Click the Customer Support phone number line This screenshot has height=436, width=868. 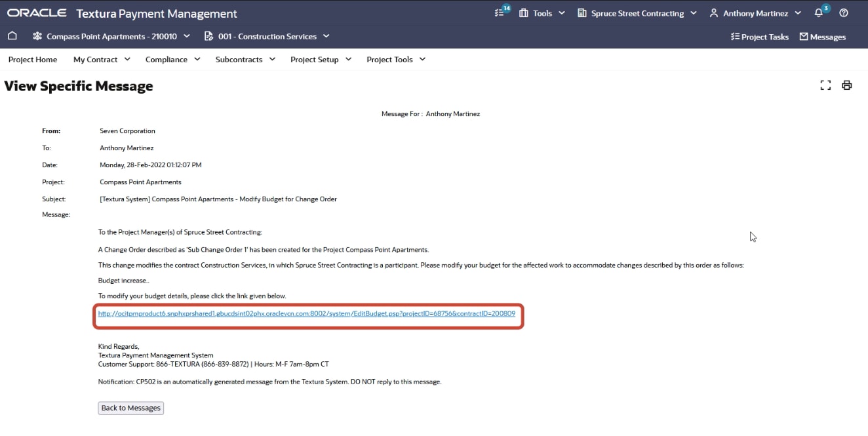pyautogui.click(x=214, y=364)
